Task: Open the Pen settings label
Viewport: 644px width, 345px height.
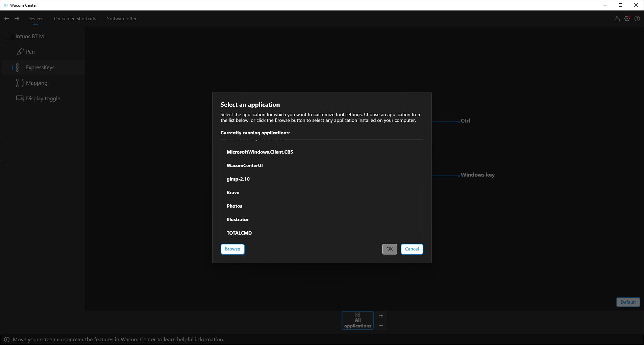Action: tap(30, 52)
